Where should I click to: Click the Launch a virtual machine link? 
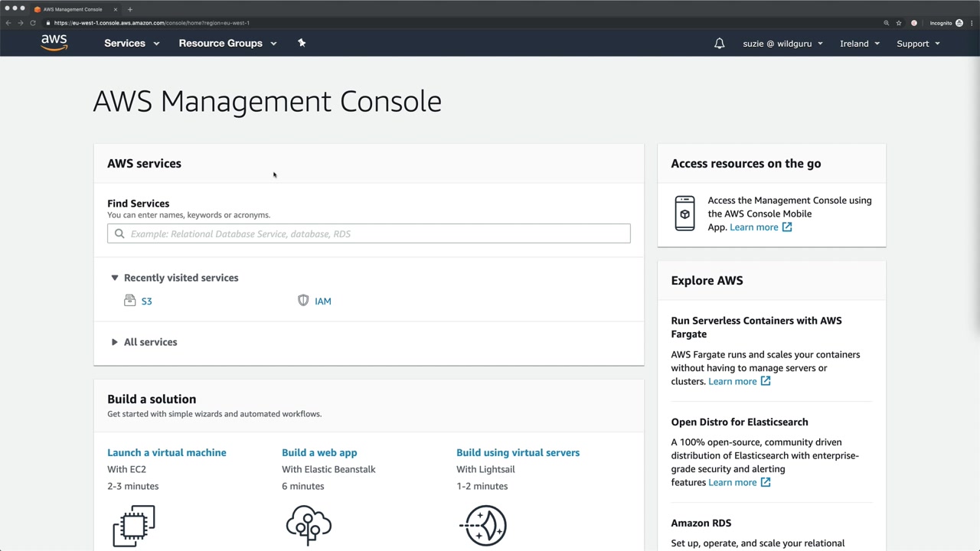click(166, 452)
